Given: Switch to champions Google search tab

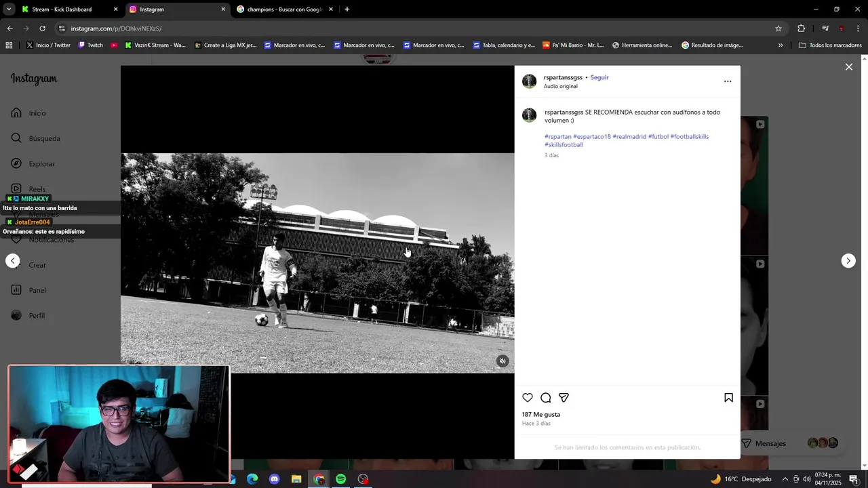Looking at the screenshot, I should pyautogui.click(x=284, y=9).
